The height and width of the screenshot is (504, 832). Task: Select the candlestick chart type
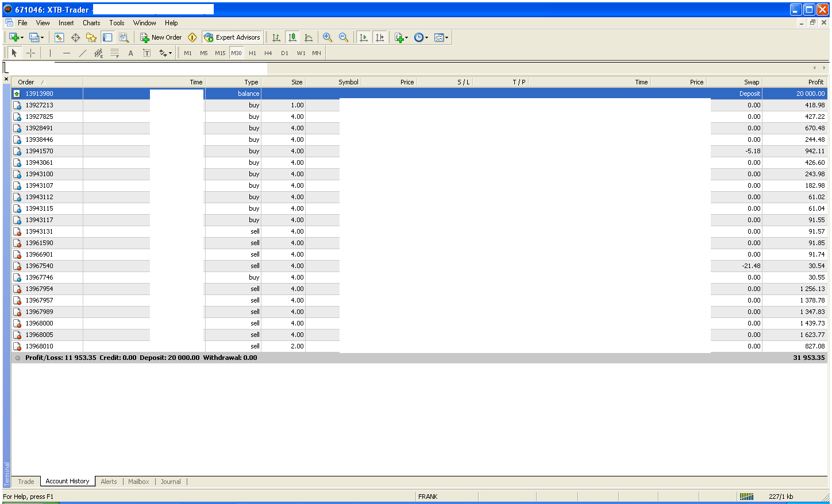point(292,37)
